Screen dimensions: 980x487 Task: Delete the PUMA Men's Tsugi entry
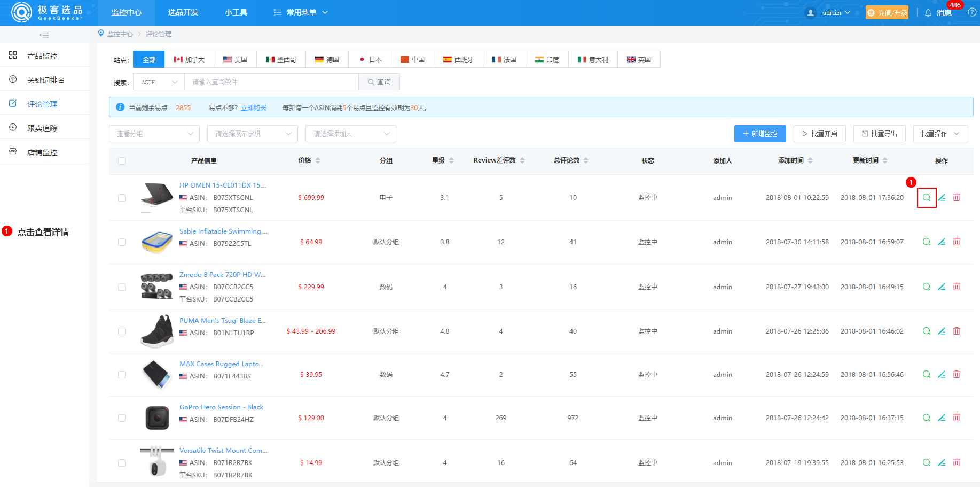click(x=957, y=331)
